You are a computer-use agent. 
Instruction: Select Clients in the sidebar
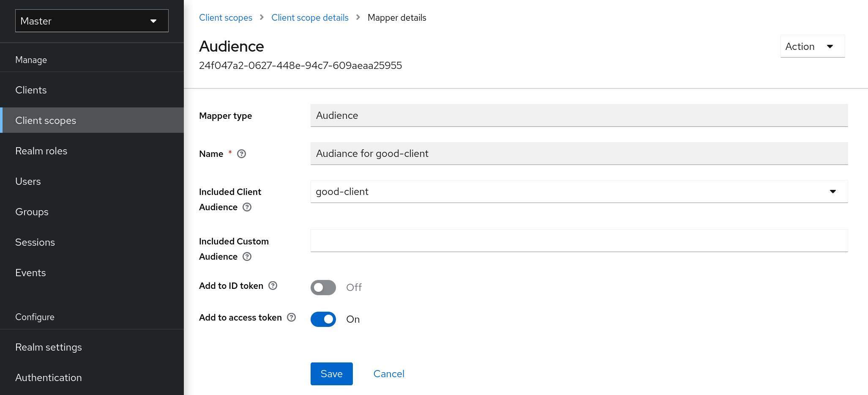(x=31, y=90)
